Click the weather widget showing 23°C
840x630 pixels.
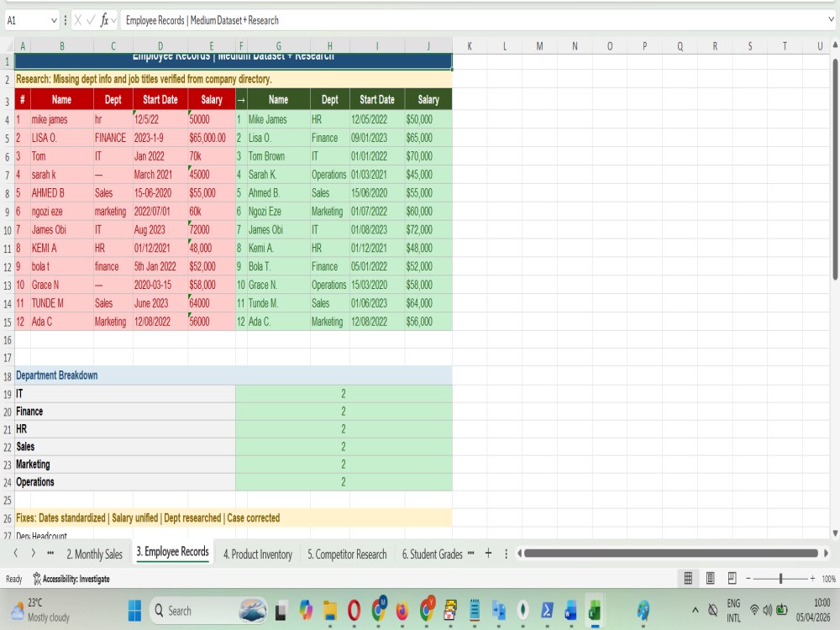click(40, 610)
